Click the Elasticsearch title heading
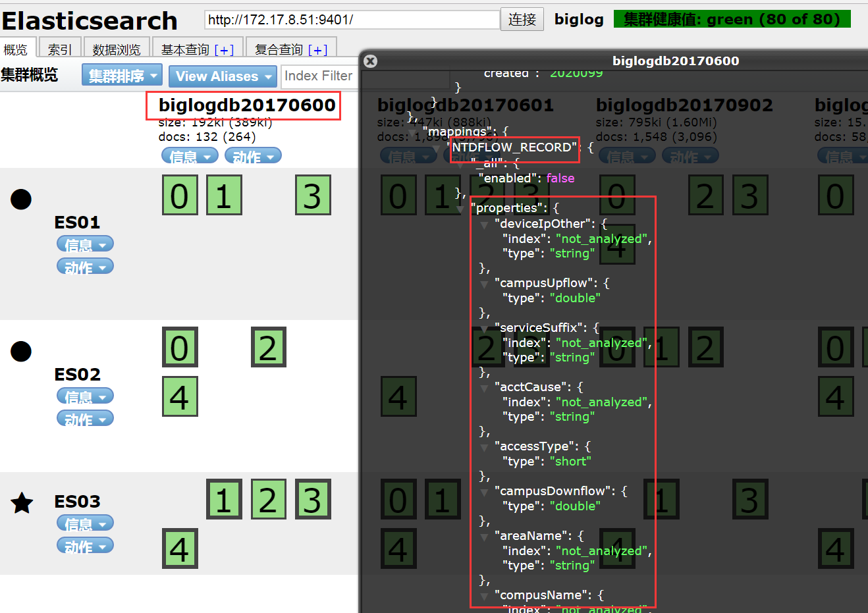Screen dimensions: 868x613 click(x=90, y=20)
